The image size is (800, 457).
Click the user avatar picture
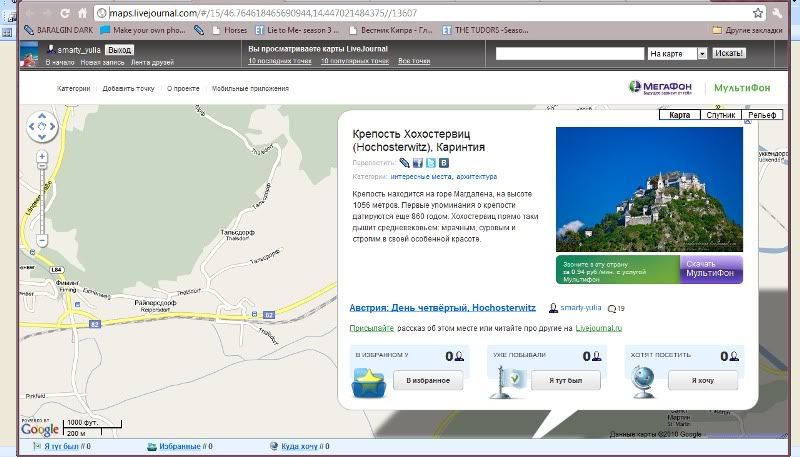pyautogui.click(x=29, y=54)
